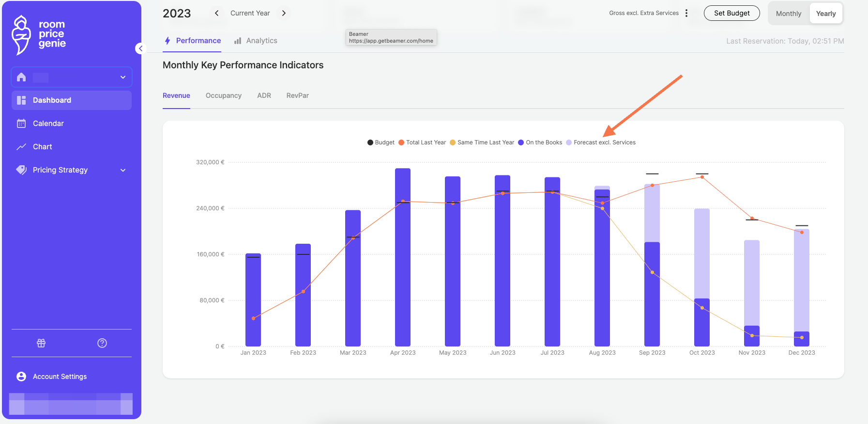The width and height of the screenshot is (868, 424).
Task: Click the home icon in the property selector
Action: click(21, 77)
